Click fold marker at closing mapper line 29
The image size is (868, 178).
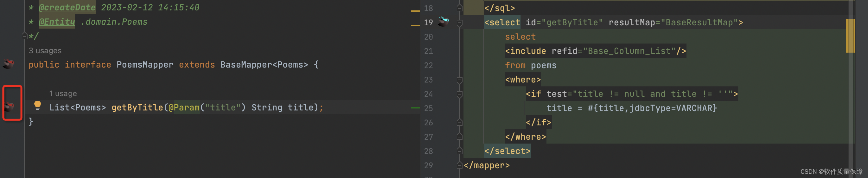point(459,165)
